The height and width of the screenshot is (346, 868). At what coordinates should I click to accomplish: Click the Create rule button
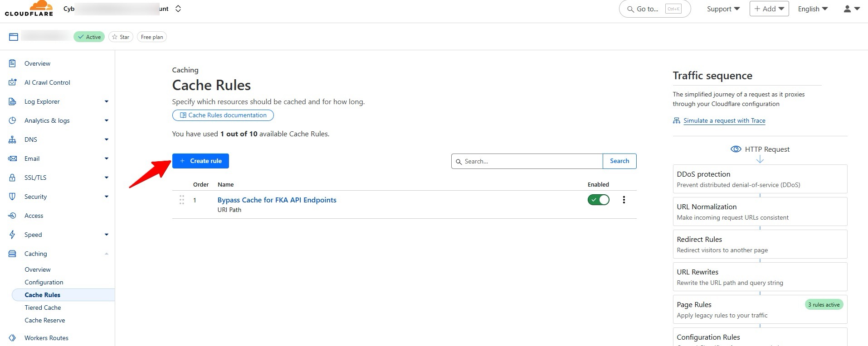click(x=200, y=161)
